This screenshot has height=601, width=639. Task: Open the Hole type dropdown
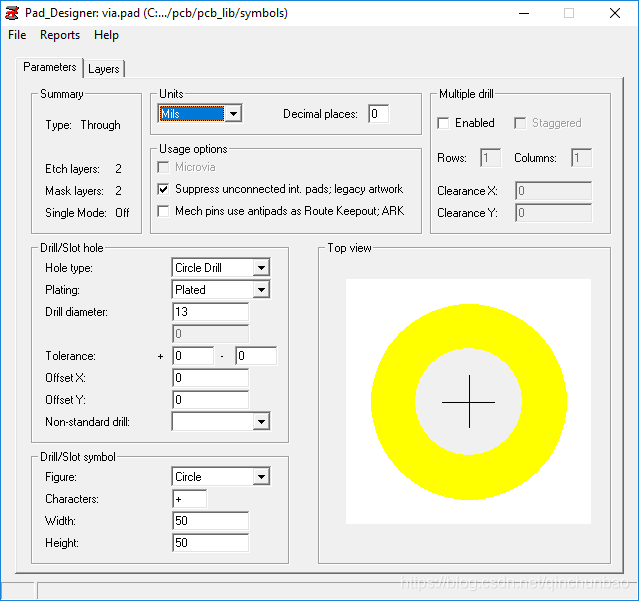(x=260, y=268)
